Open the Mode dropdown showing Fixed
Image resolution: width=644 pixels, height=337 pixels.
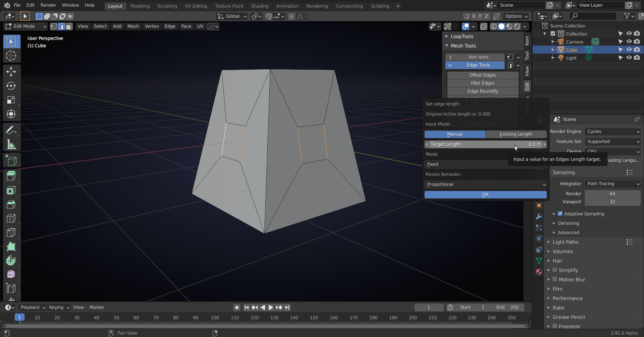tap(485, 164)
